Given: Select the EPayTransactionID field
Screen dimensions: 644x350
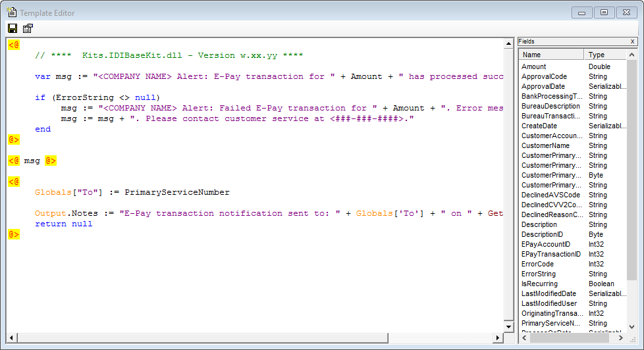Looking at the screenshot, I should (573, 254).
